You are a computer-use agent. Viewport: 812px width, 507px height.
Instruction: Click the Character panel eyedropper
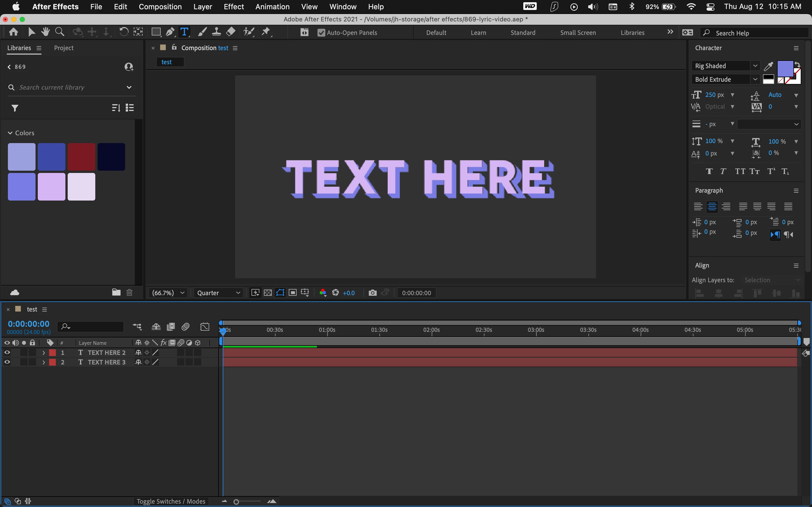click(x=768, y=66)
